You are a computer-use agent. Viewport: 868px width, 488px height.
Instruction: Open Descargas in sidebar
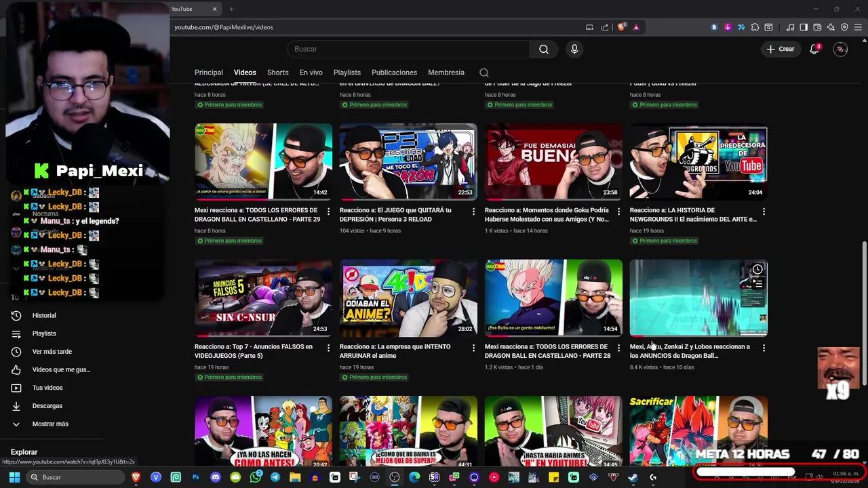click(x=47, y=406)
